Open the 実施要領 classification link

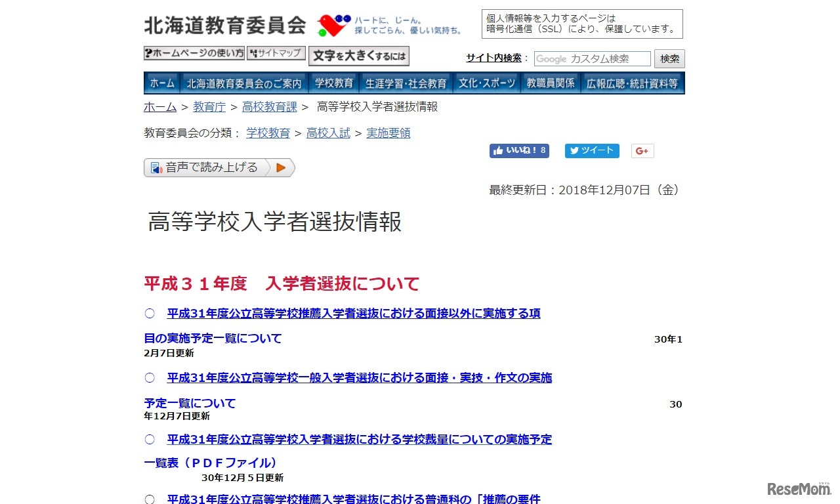click(x=388, y=133)
